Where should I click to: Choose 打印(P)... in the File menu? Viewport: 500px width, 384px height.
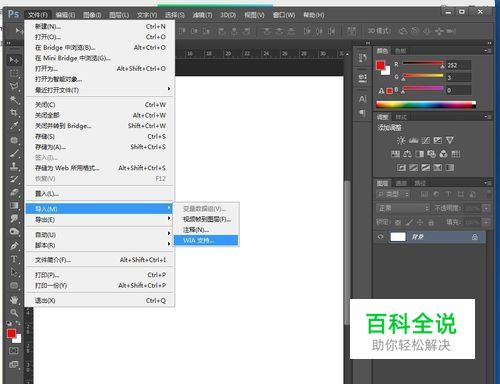pyautogui.click(x=100, y=275)
